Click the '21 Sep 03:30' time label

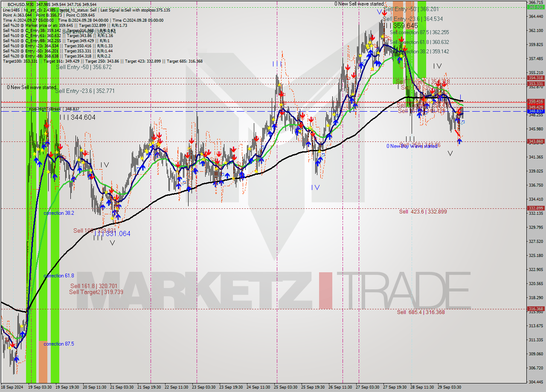123,387
